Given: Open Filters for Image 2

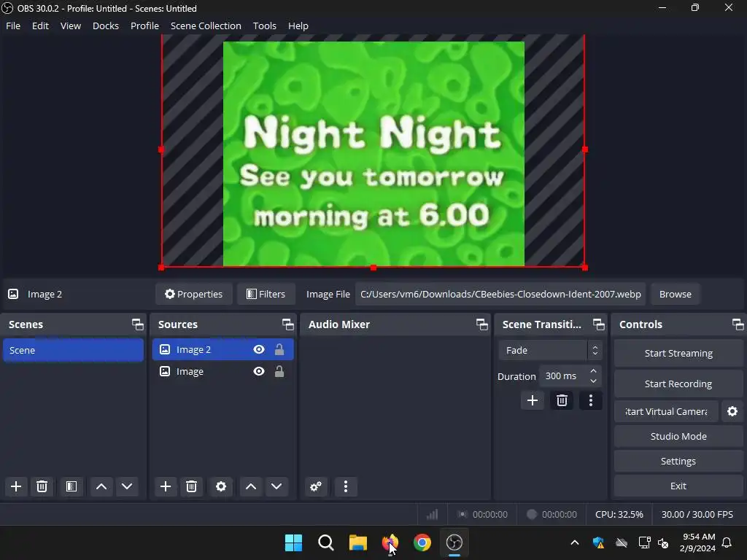Looking at the screenshot, I should click(266, 295).
